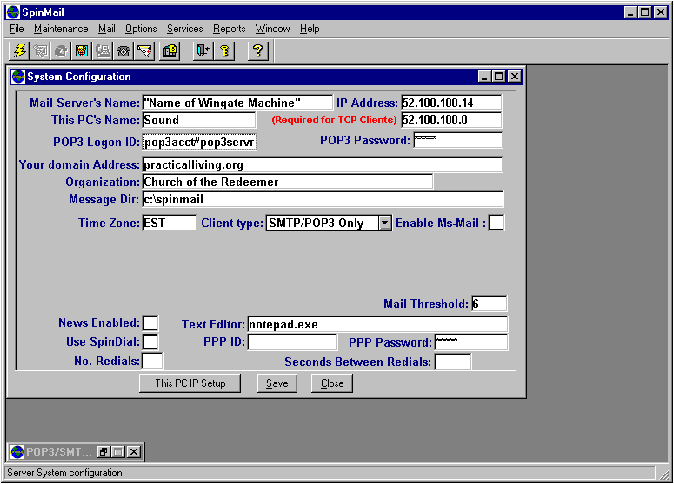Click the key toolbar icon
This screenshot has height=484, width=674.
pyautogui.click(x=224, y=51)
